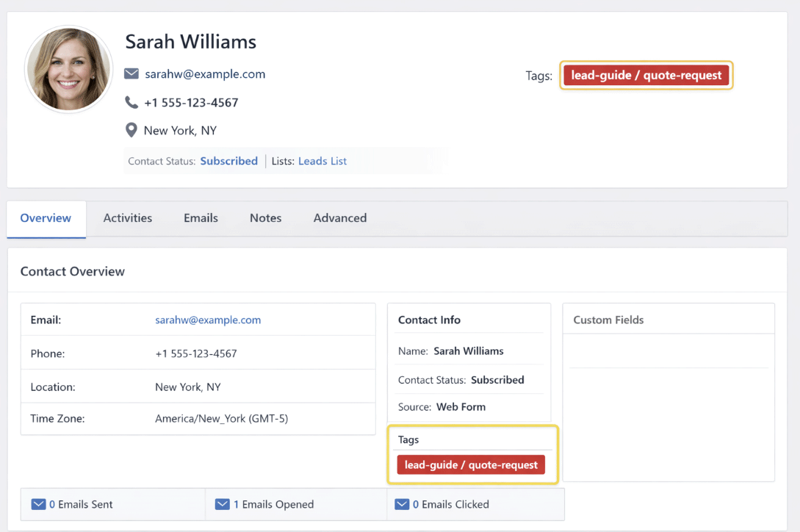800x532 pixels.
Task: Click the red tag in the header
Action: click(x=646, y=75)
